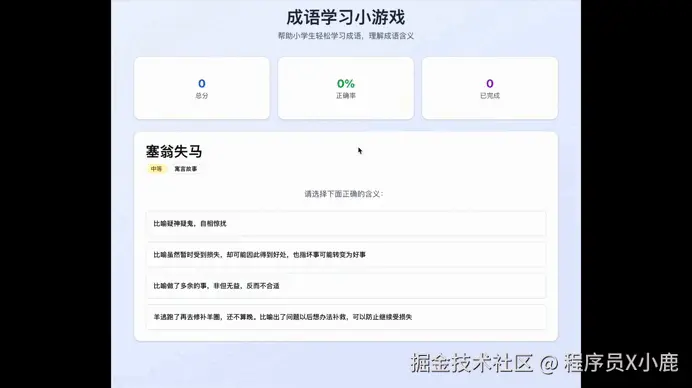This screenshot has width=692, height=388.
Task: Select the answer starting 羊逃跑了再去修补羊圈
Action: (x=346, y=317)
